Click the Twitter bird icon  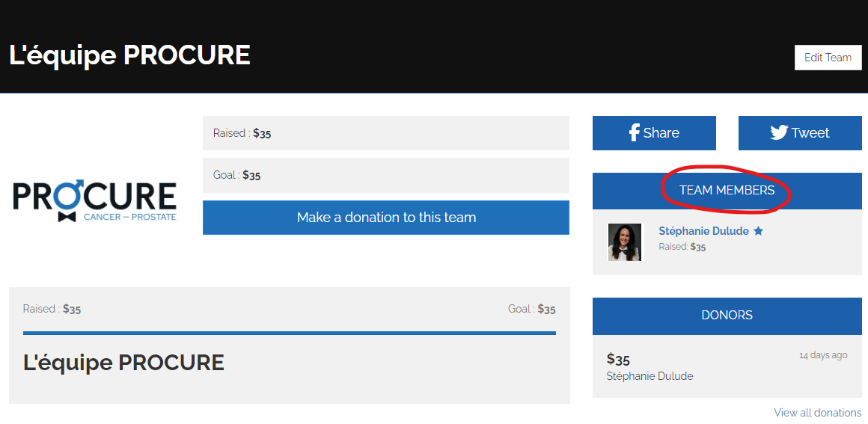coord(779,133)
